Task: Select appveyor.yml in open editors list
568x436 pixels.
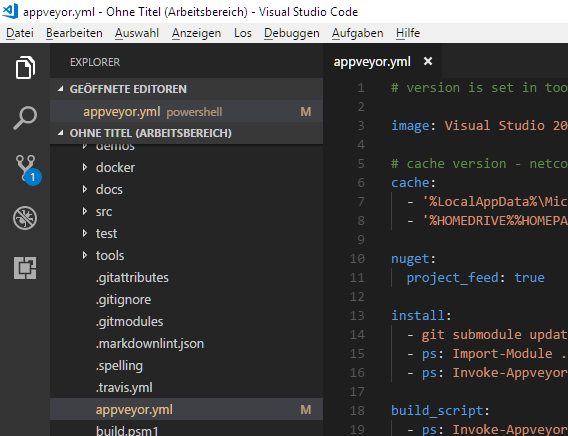Action: [x=187, y=112]
